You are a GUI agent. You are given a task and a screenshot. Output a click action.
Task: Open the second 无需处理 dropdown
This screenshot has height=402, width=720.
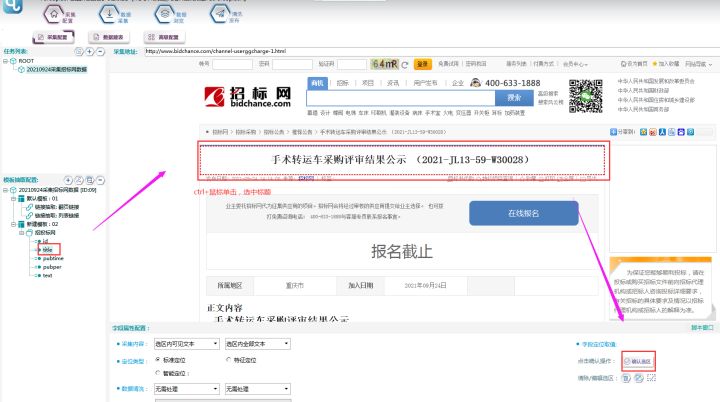tap(258, 389)
